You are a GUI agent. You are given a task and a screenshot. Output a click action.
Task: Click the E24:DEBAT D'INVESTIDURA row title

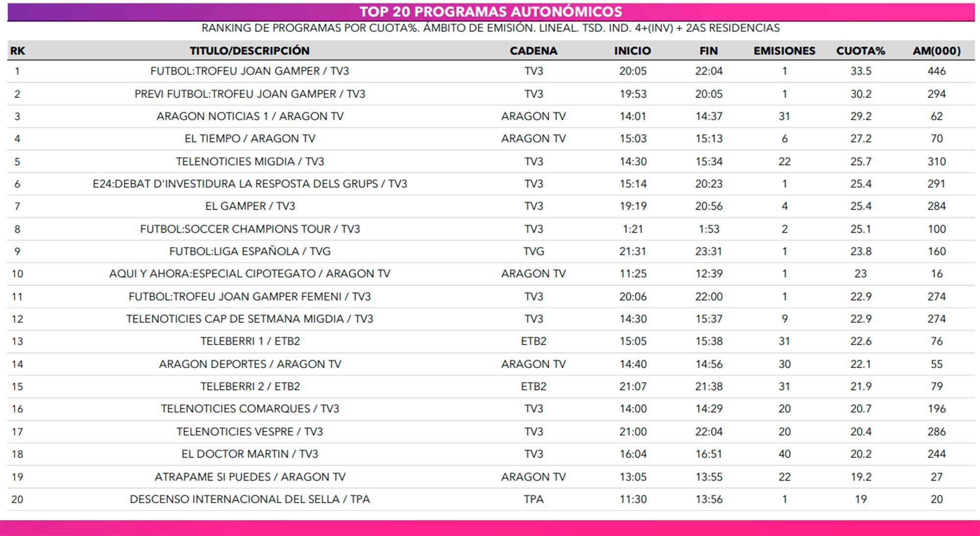tap(249, 184)
